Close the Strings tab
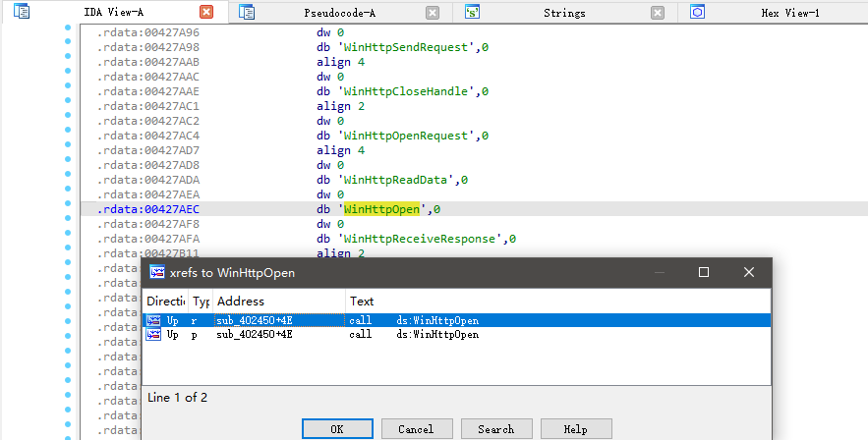Screen dimensions: 868x440 pyautogui.click(x=658, y=13)
